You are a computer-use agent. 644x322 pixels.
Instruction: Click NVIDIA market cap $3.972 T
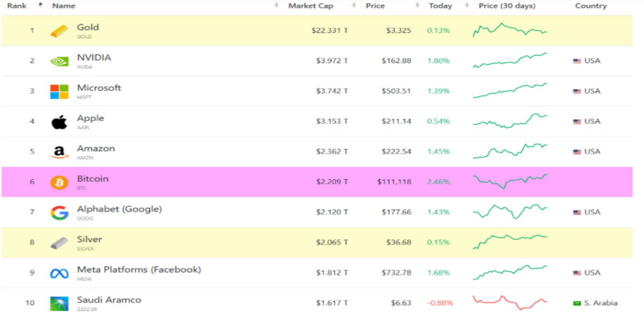pyautogui.click(x=332, y=61)
